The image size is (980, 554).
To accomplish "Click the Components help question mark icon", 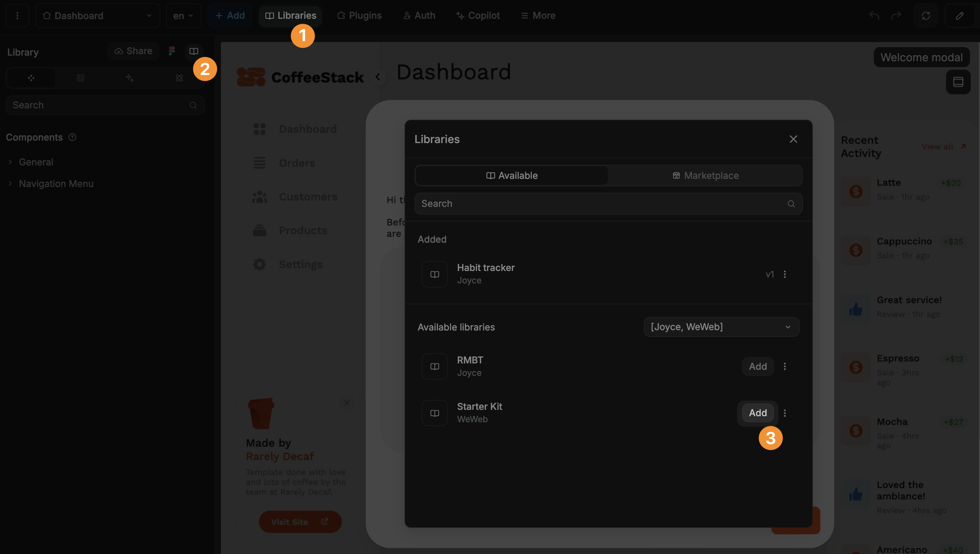I will (72, 137).
